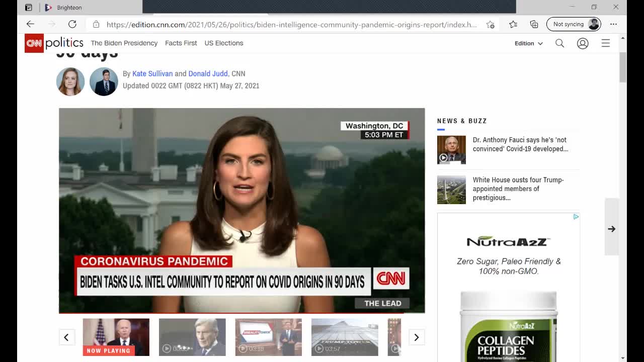644x362 pixels.
Task: Click the address bar URL
Action: [292, 24]
